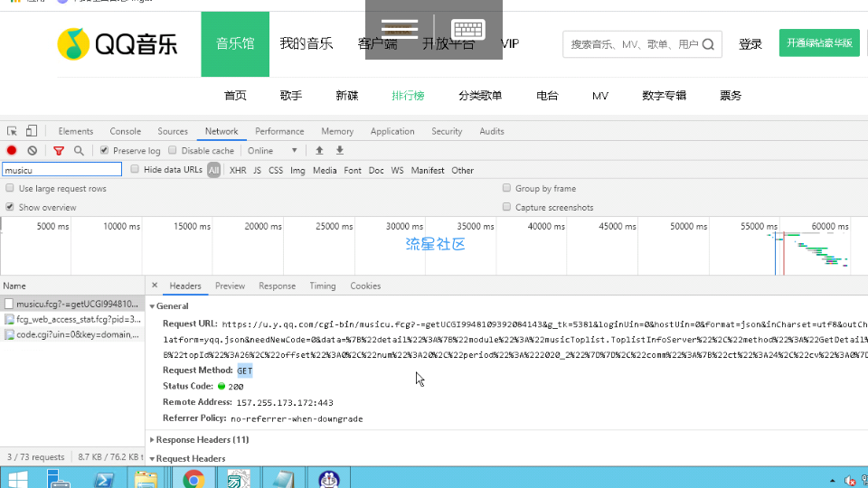This screenshot has width=868, height=488.
Task: Click the volume tray icon
Action: click(x=850, y=480)
